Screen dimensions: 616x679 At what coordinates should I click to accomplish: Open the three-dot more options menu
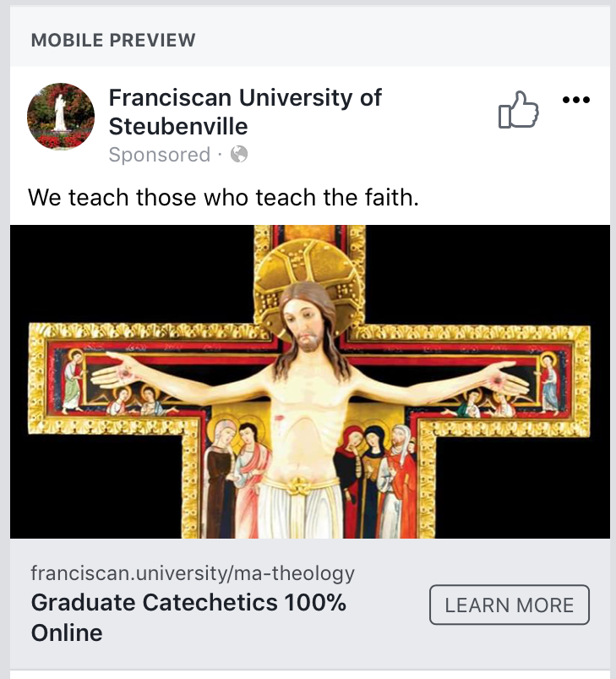coord(576,101)
